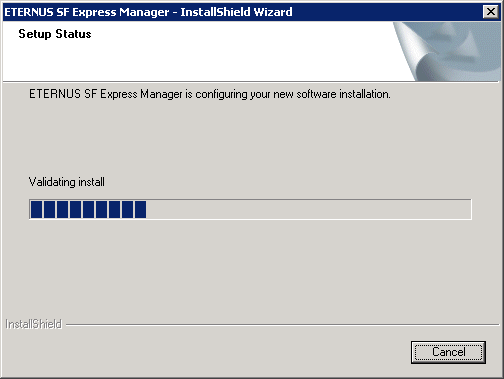Click the configuring new software installation message
The image size is (504, 379).
click(x=210, y=94)
